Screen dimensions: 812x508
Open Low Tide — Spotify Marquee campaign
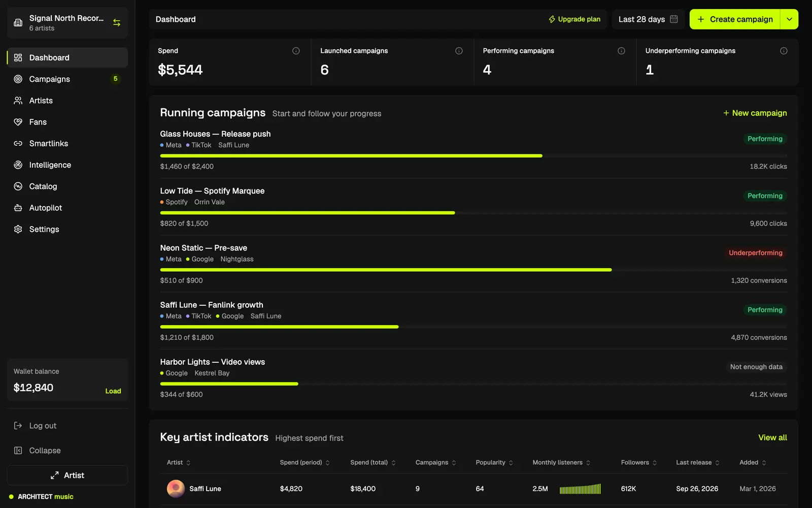[x=212, y=191]
